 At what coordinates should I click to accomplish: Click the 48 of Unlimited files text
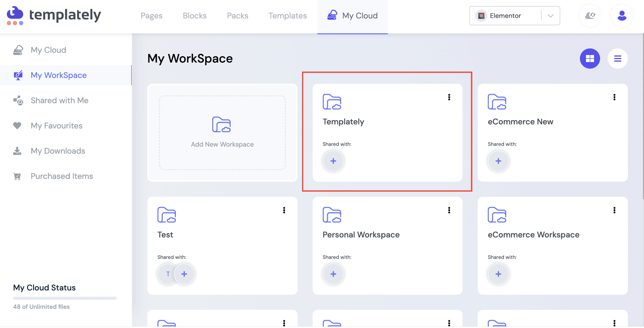pos(41,307)
